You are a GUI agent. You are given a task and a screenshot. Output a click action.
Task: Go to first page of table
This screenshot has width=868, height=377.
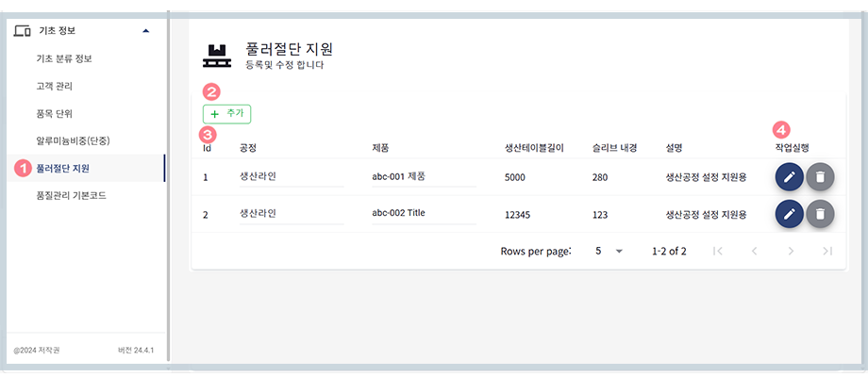click(x=718, y=252)
